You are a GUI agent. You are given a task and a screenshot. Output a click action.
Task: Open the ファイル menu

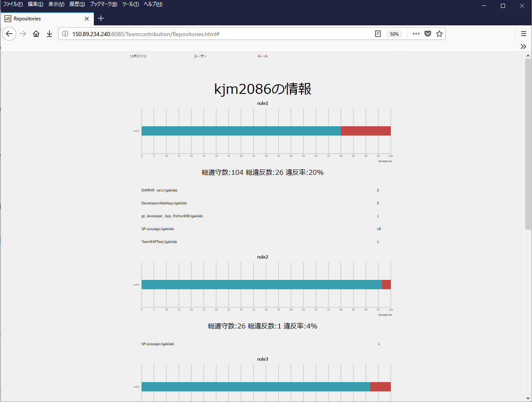13,4
